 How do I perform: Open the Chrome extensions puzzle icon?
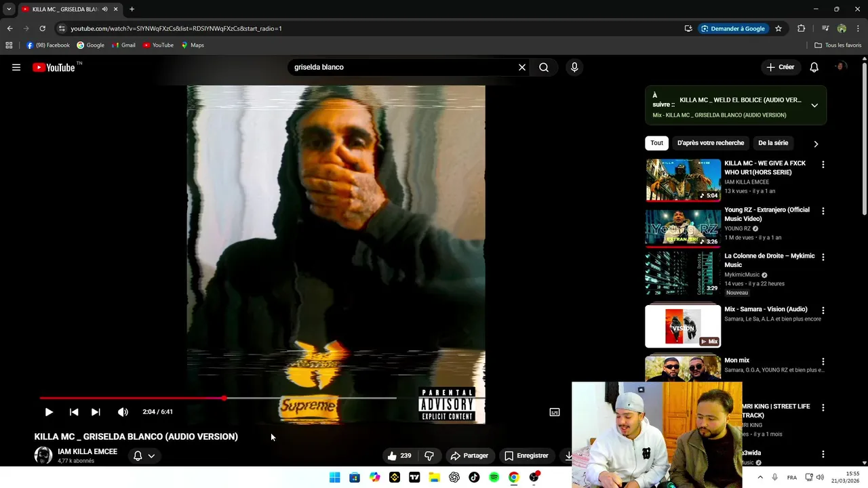(x=802, y=28)
